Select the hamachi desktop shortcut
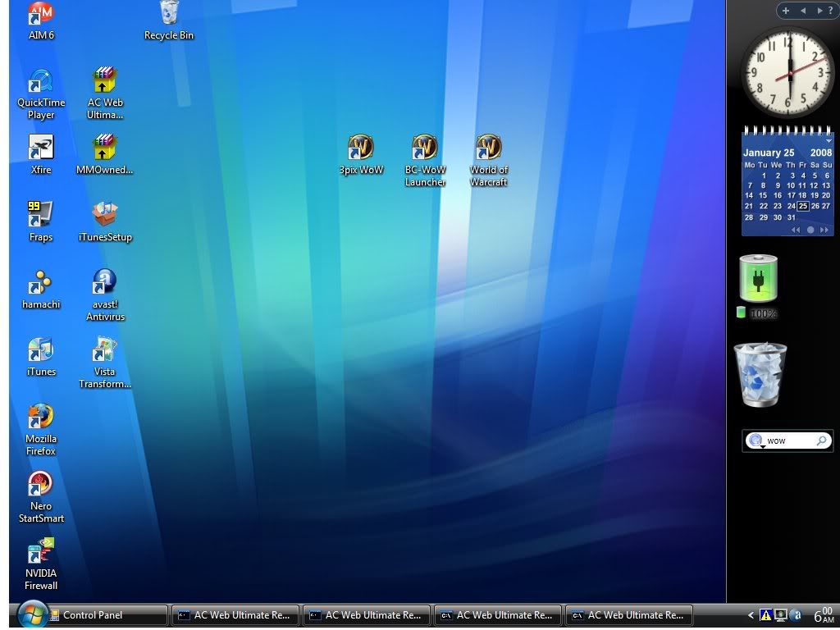The width and height of the screenshot is (840, 630). coord(41,290)
